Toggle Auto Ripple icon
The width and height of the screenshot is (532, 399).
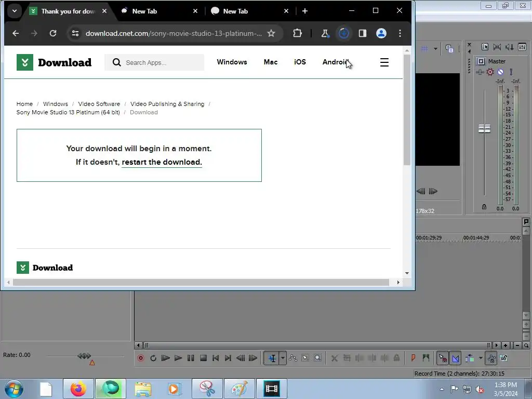pyautogui.click(x=470, y=358)
